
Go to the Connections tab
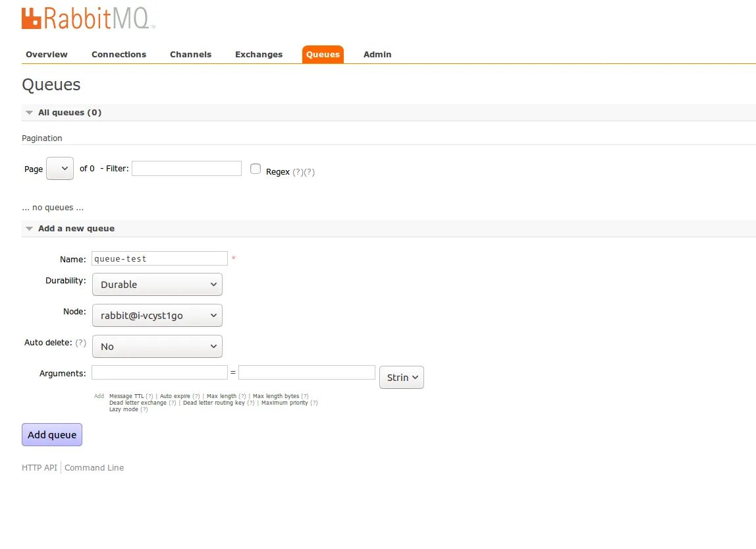[x=119, y=55]
